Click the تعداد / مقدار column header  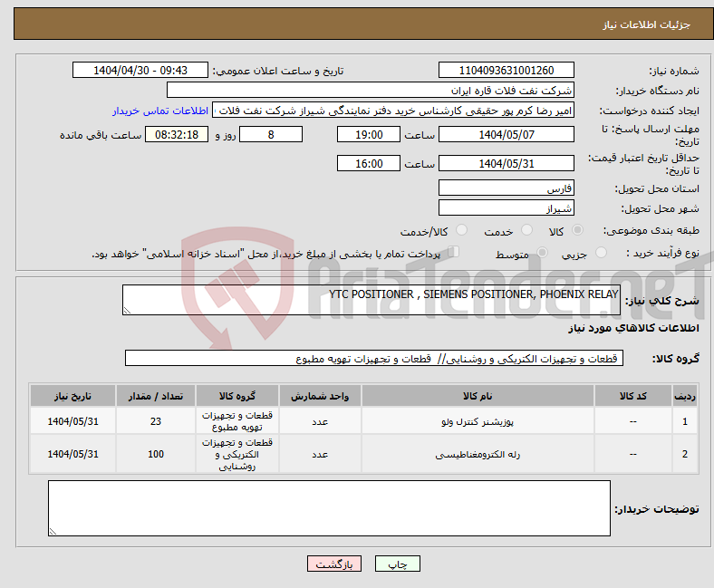[156, 396]
